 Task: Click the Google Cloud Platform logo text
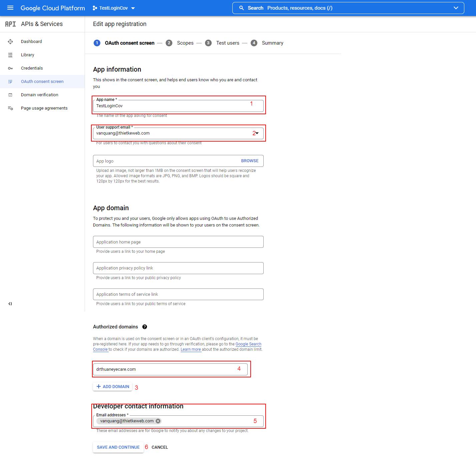point(53,8)
